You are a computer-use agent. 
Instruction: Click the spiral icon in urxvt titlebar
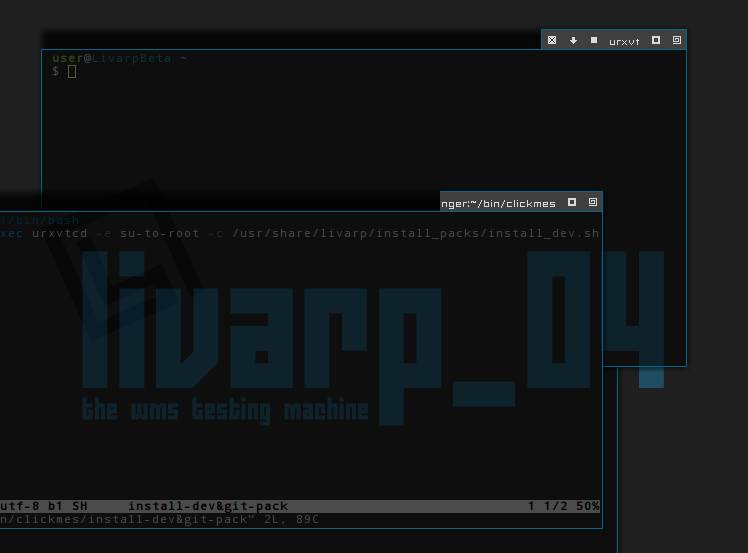[x=676, y=40]
